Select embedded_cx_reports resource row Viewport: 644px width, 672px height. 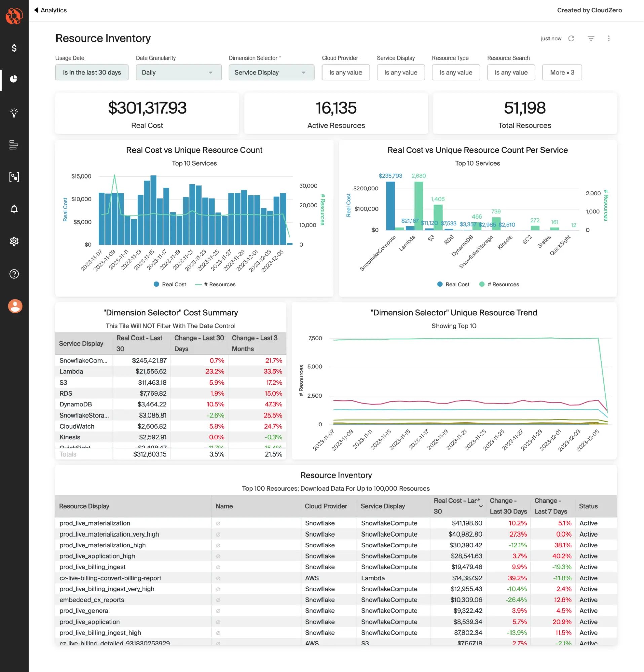[x=336, y=600]
